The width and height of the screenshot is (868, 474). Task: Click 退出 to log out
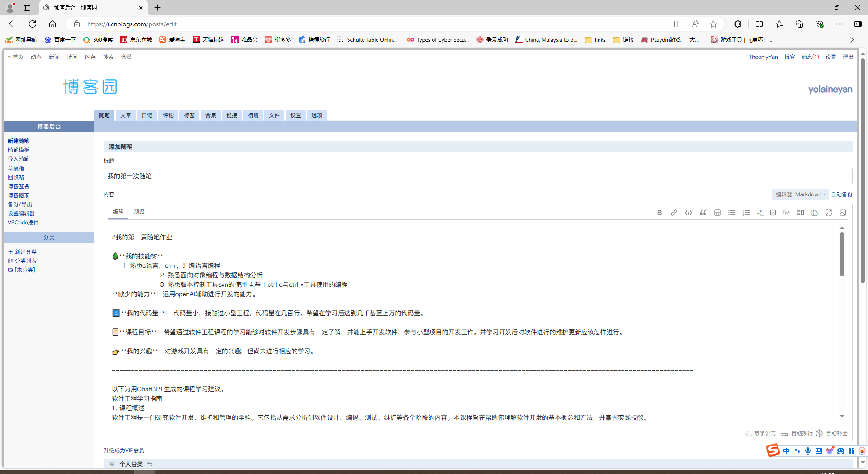pyautogui.click(x=848, y=57)
